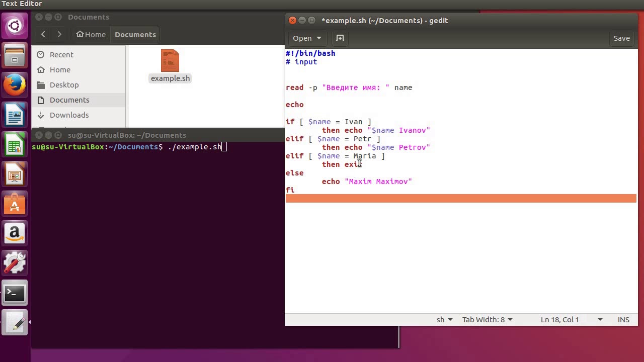
Task: Click the Recent sidebar clock icon
Action: click(x=40, y=55)
